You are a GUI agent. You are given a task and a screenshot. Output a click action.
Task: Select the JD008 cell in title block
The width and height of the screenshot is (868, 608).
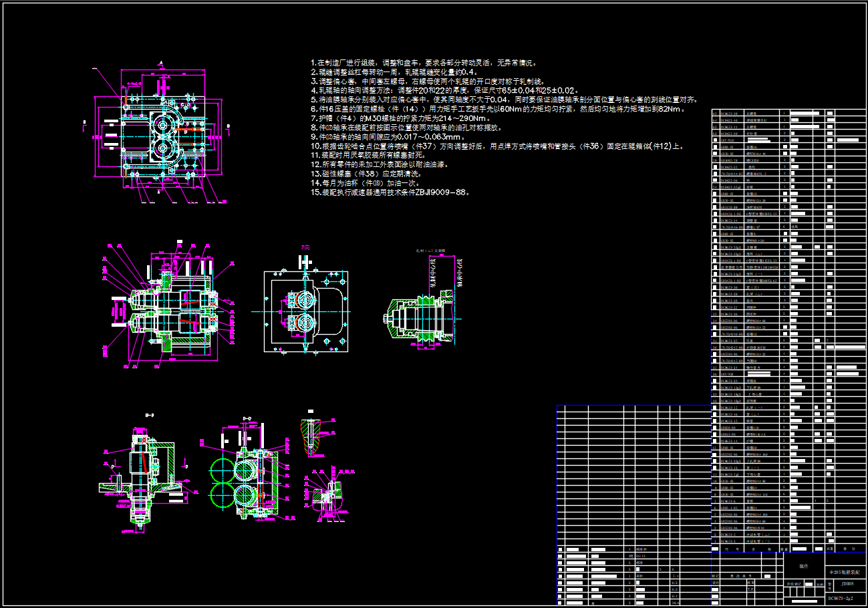click(847, 583)
